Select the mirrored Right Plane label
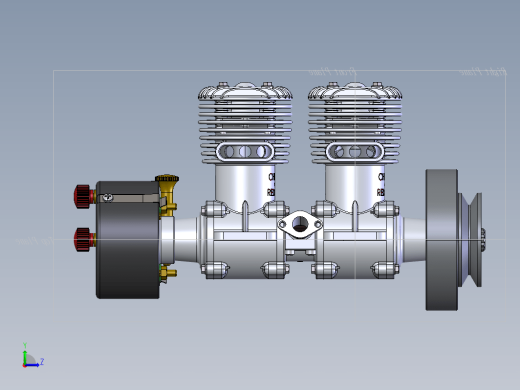Viewport: 520px width, 390px height. click(483, 71)
